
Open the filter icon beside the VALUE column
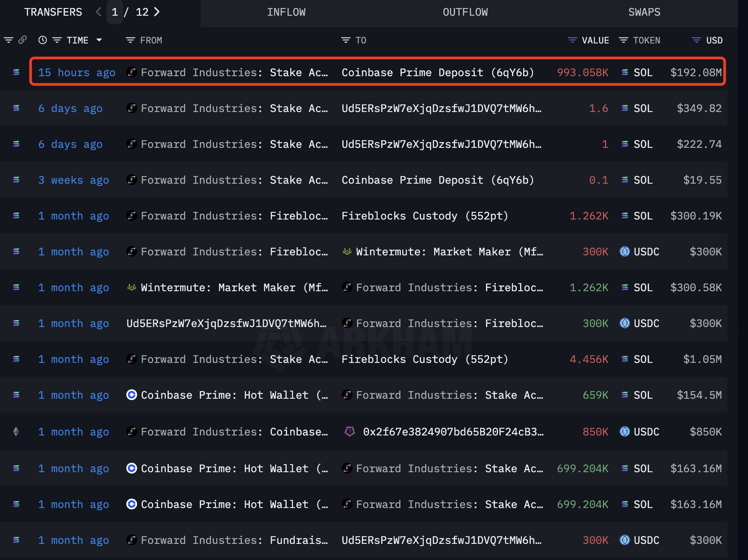572,40
